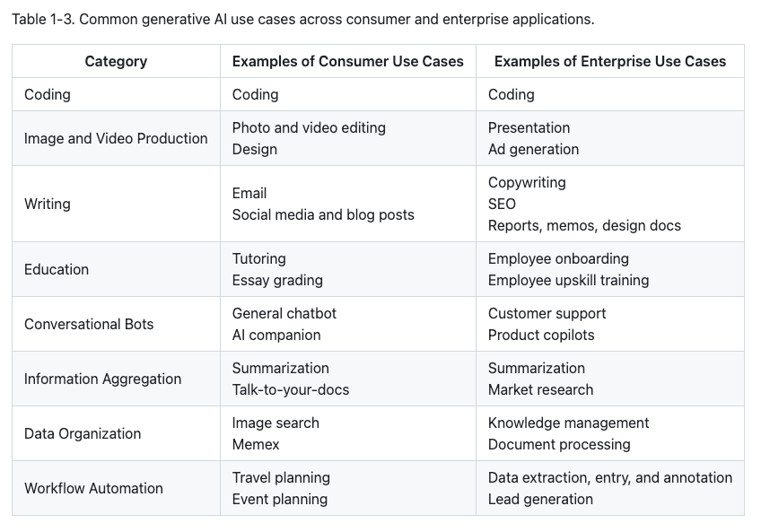Click the Examples of Enterprise Use Cases header

(x=610, y=61)
